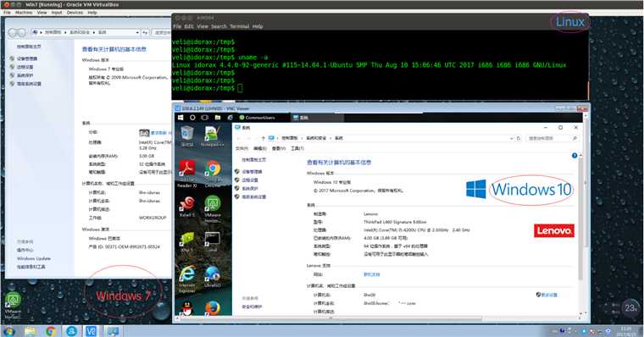Open the cmd shortcut on the VNC desktop
The image size is (644, 337).
click(213, 242)
